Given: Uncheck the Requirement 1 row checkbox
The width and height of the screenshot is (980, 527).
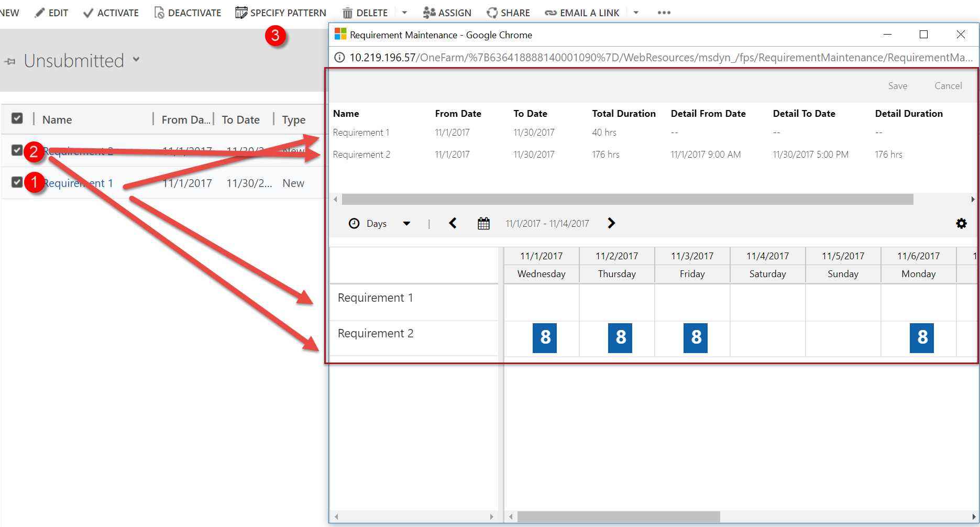Looking at the screenshot, I should coord(17,182).
